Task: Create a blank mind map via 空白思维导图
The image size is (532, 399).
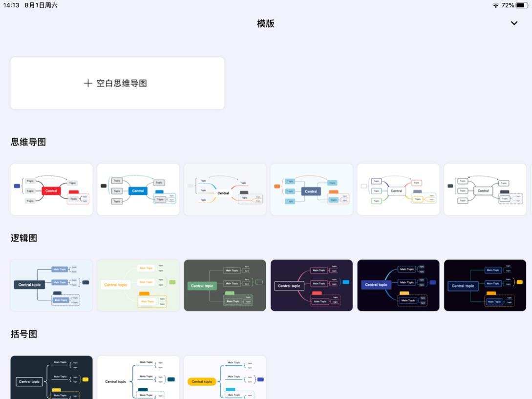Action: click(117, 83)
